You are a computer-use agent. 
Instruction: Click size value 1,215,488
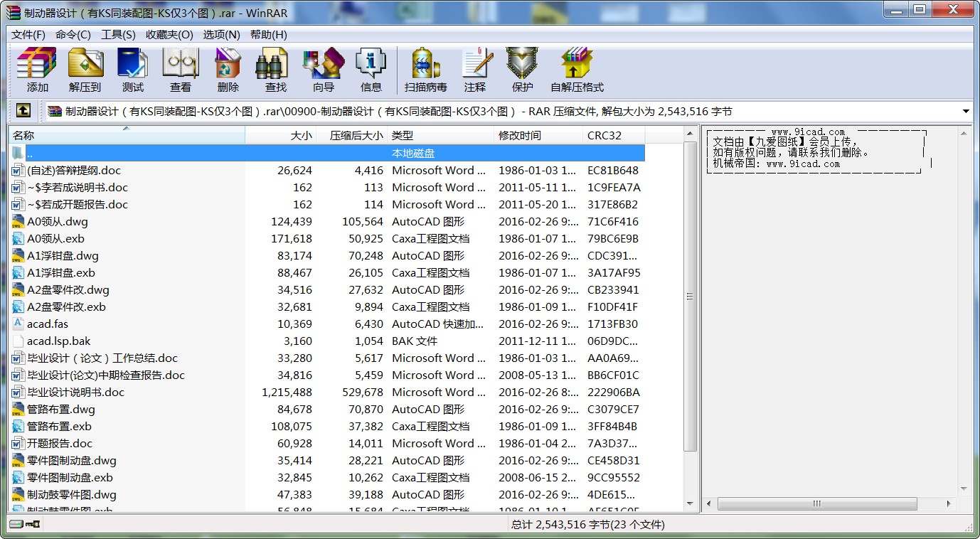click(287, 393)
